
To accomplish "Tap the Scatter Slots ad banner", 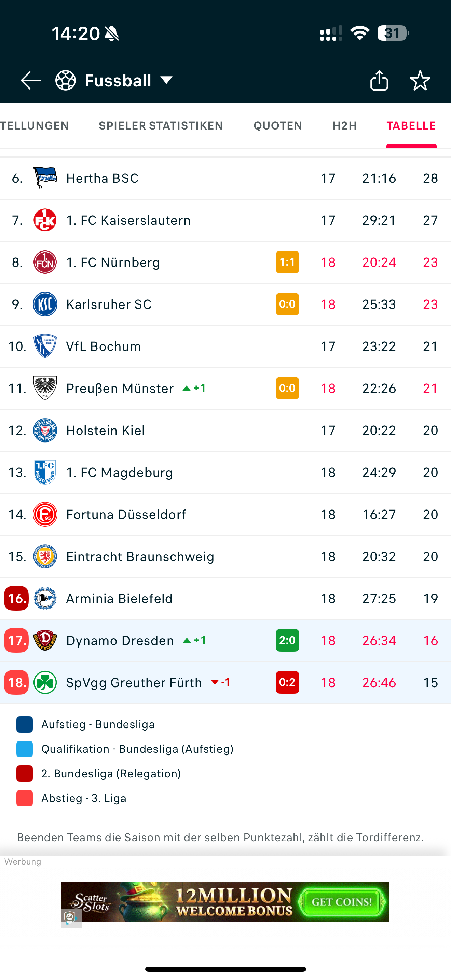I will 225,902.
